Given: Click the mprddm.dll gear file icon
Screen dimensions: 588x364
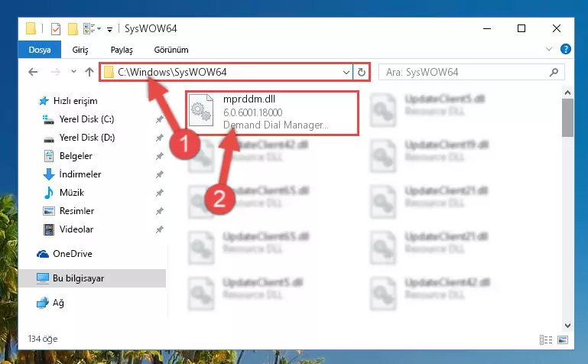Looking at the screenshot, I should [x=201, y=110].
